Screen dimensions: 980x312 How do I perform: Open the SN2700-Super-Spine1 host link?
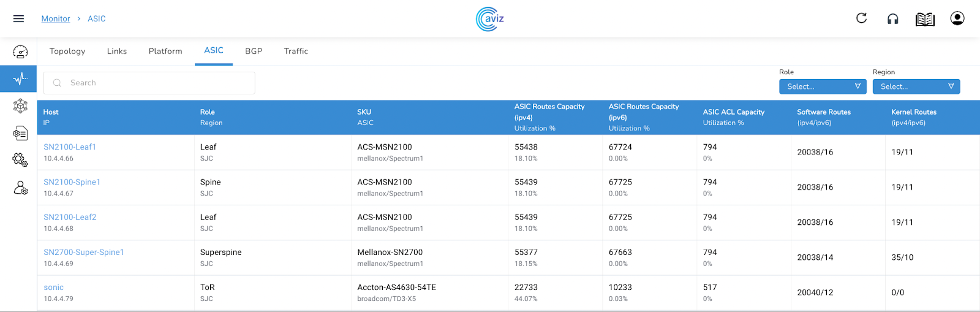pos(84,253)
